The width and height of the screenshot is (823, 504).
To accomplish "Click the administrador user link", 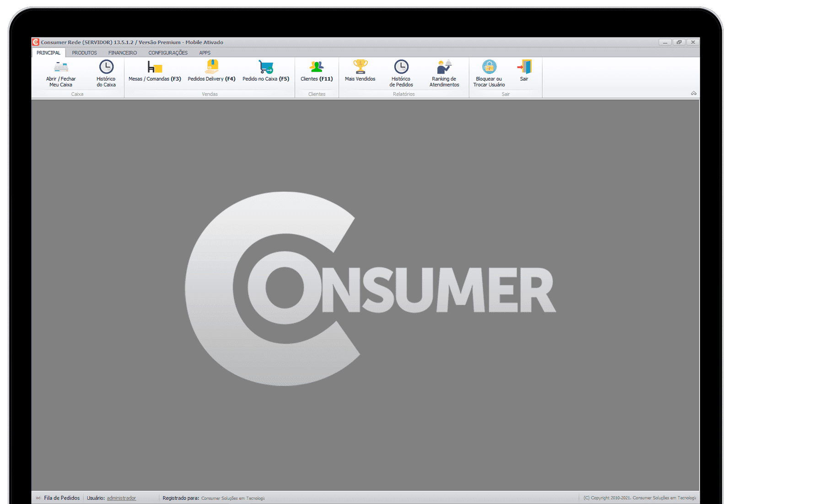I will [121, 498].
